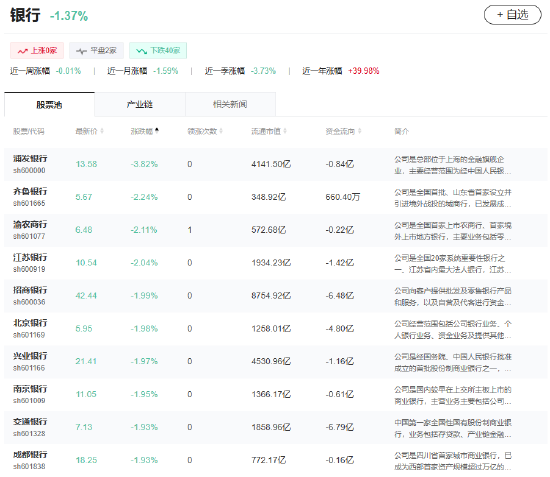Screen dimensions: 550x477
Task: Select change -2.11% of 渝农商行
Action: pos(144,230)
